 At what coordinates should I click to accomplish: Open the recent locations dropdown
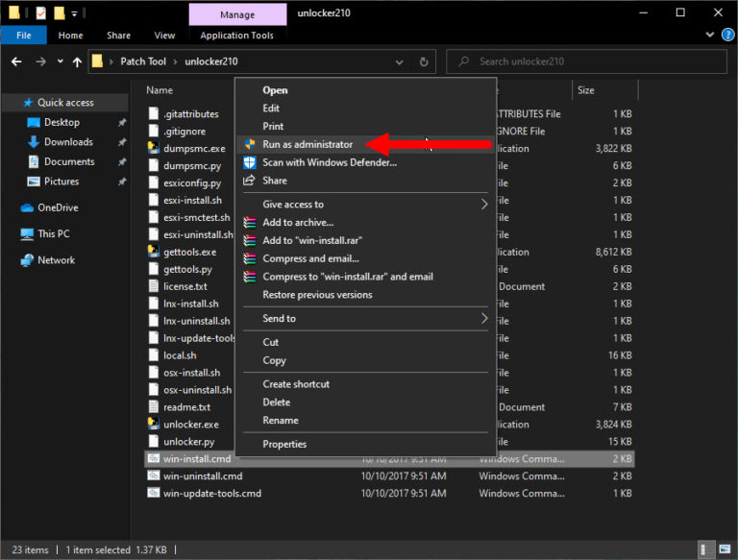coord(60,61)
